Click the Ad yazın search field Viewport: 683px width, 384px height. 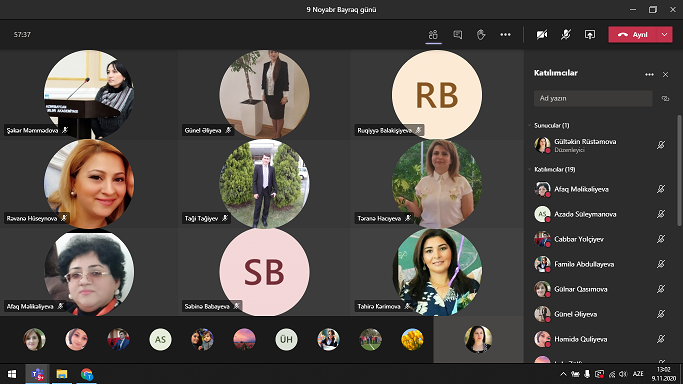(593, 98)
